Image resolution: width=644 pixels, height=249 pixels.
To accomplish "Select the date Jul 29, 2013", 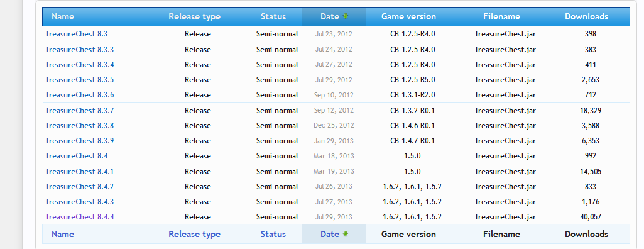I will pyautogui.click(x=334, y=217).
